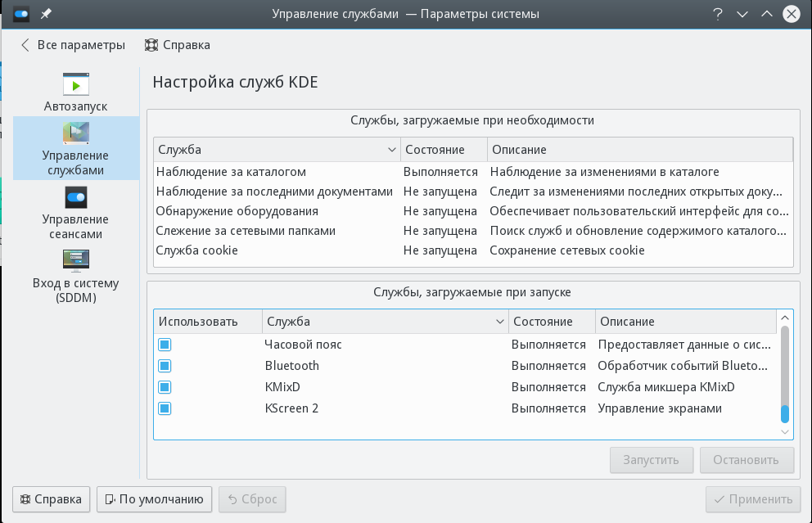Click the startup services vertical scrollbar handle

tap(785, 413)
